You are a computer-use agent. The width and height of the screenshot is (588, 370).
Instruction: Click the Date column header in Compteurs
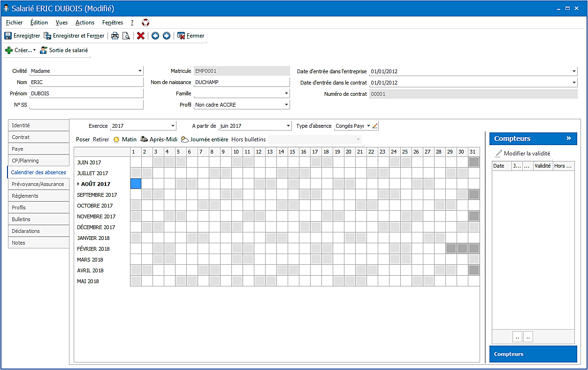pyautogui.click(x=502, y=166)
